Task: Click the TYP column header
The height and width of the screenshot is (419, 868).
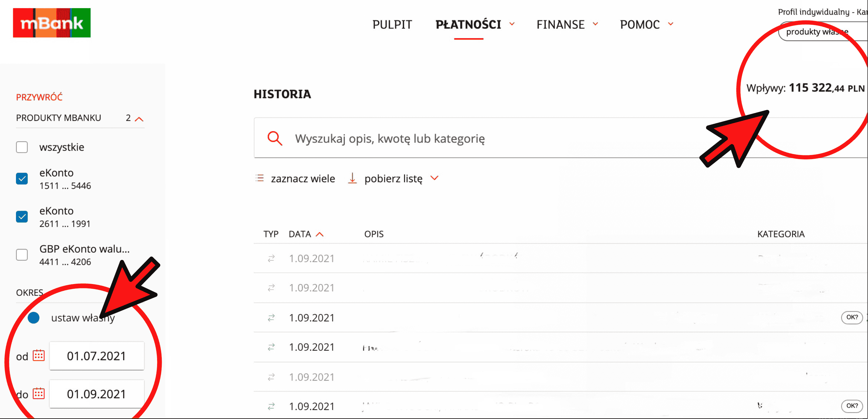Action: pyautogui.click(x=271, y=234)
